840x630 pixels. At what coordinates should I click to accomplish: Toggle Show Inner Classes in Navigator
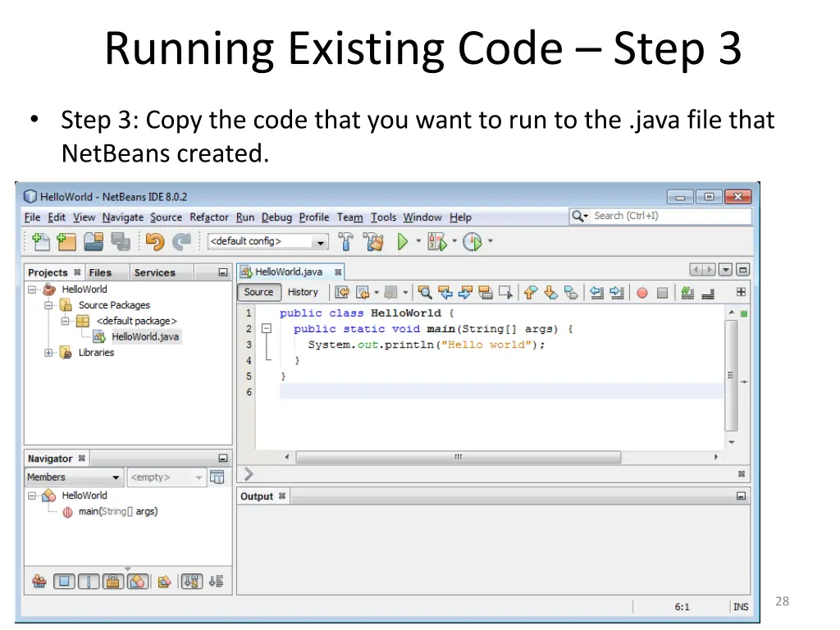click(x=138, y=582)
